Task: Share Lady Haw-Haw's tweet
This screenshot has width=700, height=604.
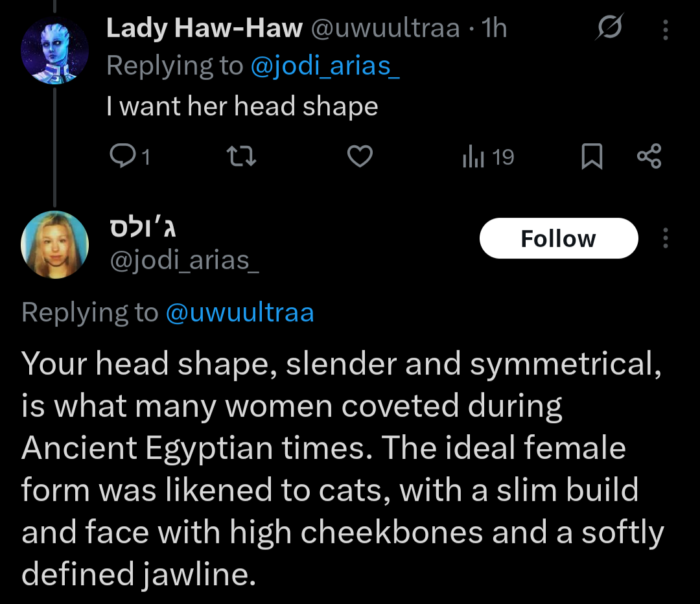Action: [649, 157]
